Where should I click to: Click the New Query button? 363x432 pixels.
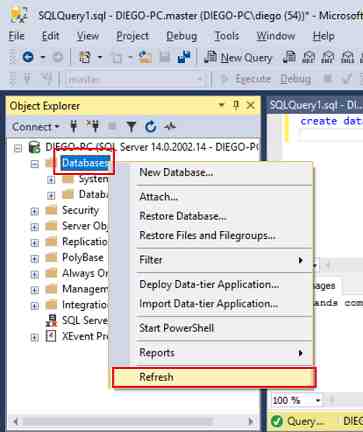238,58
